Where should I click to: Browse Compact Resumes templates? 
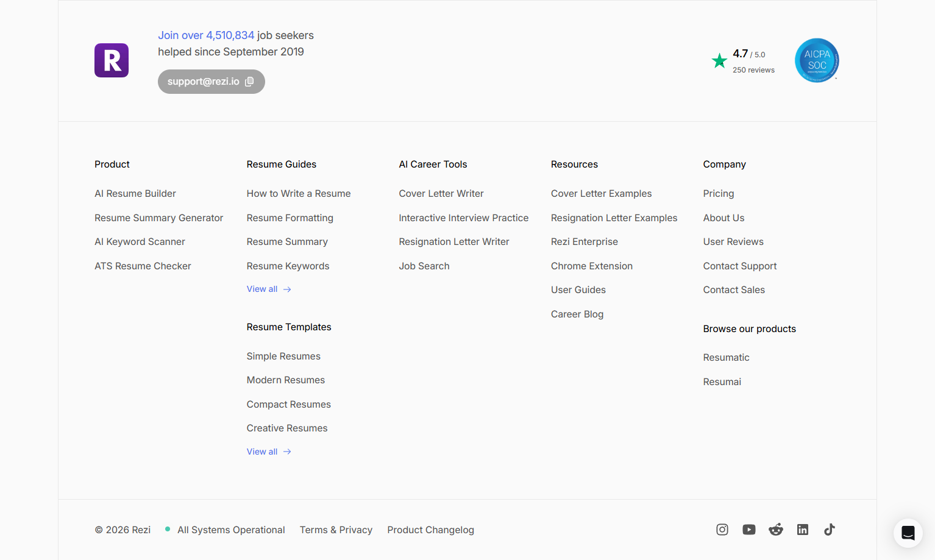289,404
